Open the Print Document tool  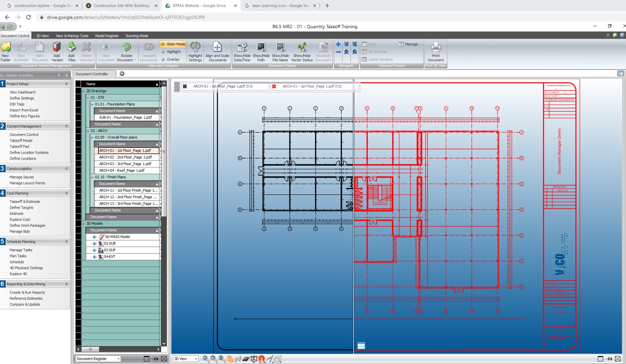click(x=435, y=52)
